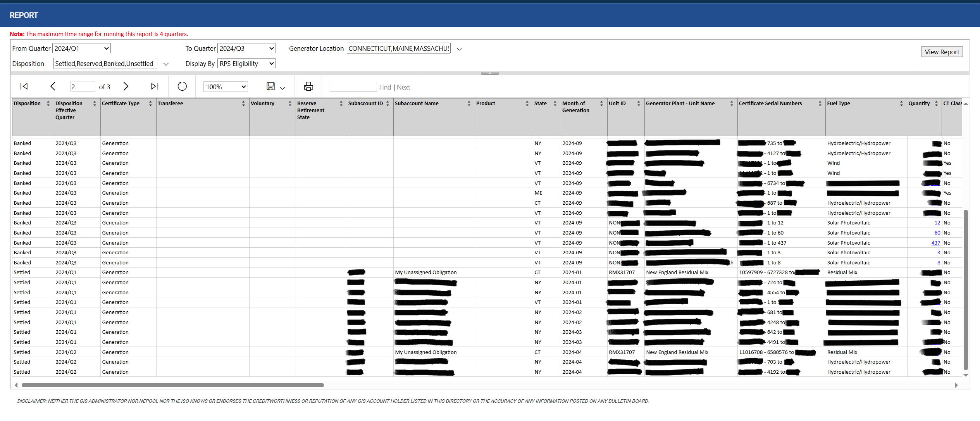Click the find text input box
980x421 pixels.
tap(353, 87)
